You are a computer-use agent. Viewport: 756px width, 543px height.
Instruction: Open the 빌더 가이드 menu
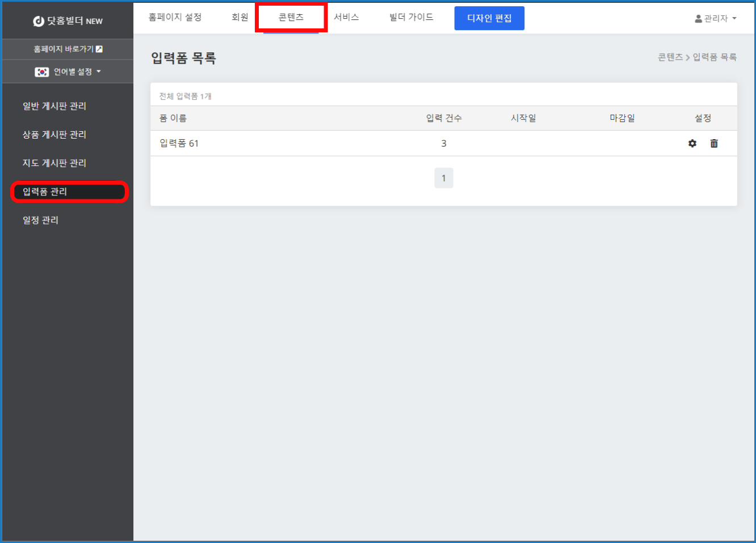click(x=411, y=18)
